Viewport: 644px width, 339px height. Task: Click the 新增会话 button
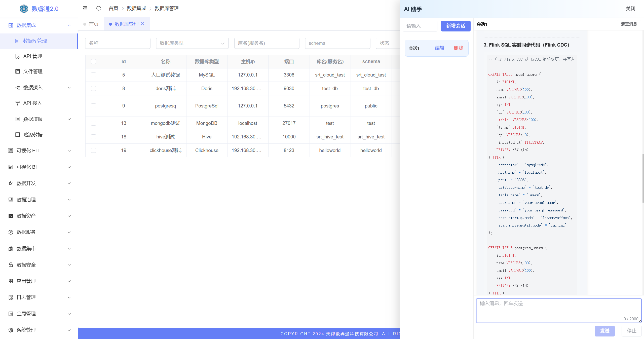point(455,26)
